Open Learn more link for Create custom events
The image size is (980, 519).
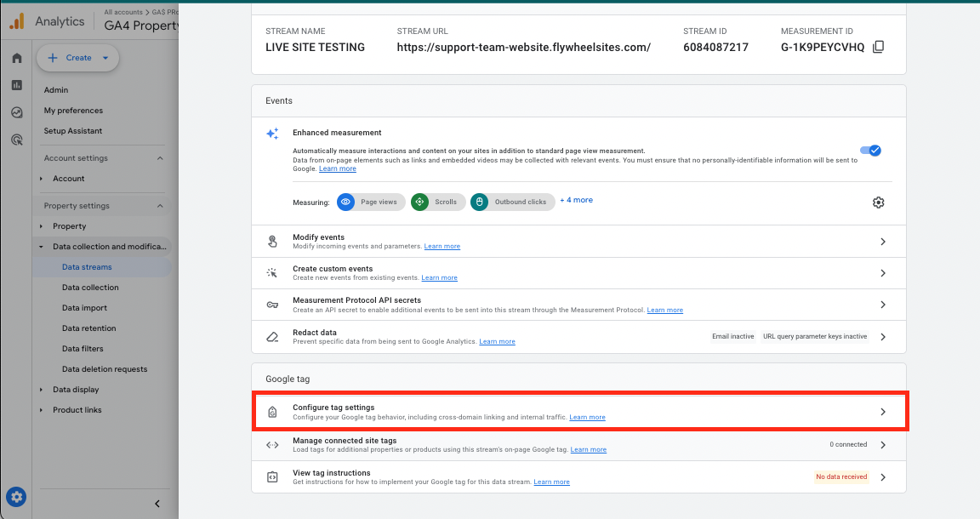point(439,277)
